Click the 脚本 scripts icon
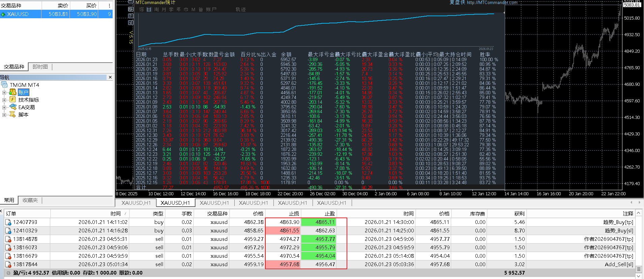The image size is (644, 279). [12, 115]
